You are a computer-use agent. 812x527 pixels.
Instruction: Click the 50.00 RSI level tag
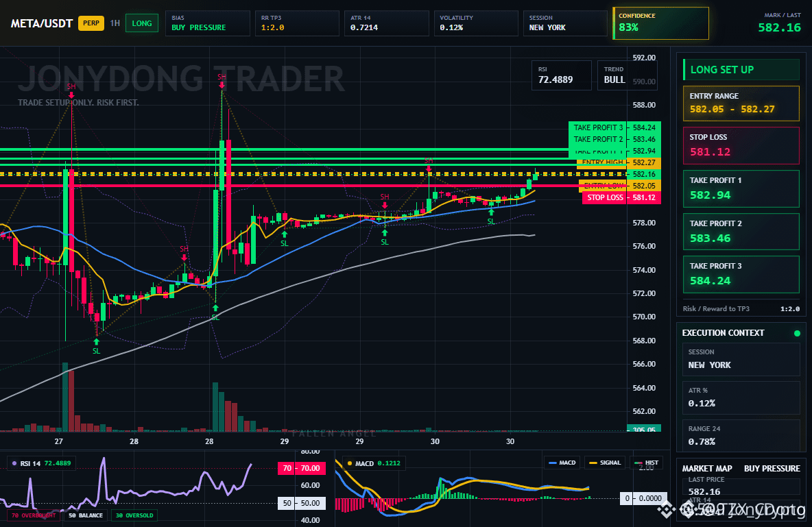[302, 503]
